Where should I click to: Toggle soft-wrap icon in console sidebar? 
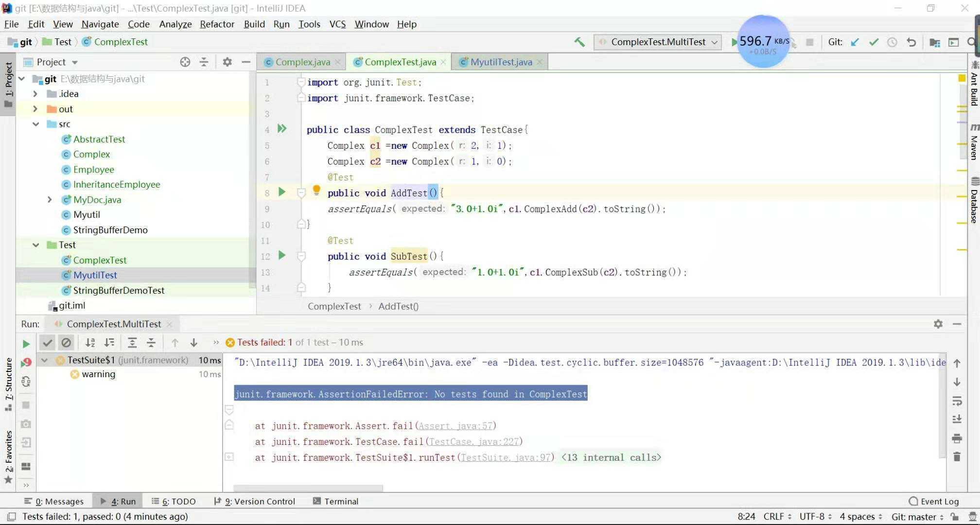[957, 401]
